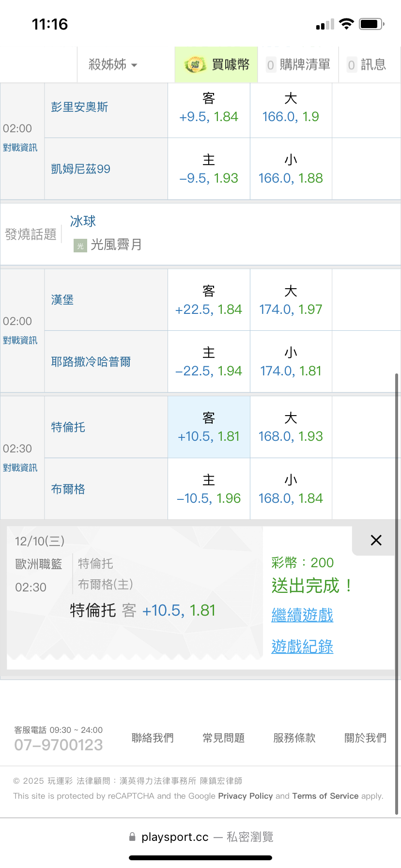
Task: Open the 購牌清單 tab
Action: point(298,64)
